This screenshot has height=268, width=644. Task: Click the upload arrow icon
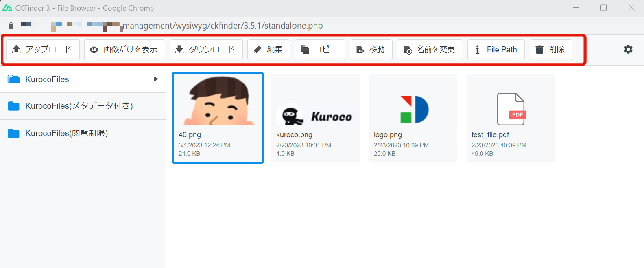click(x=16, y=49)
